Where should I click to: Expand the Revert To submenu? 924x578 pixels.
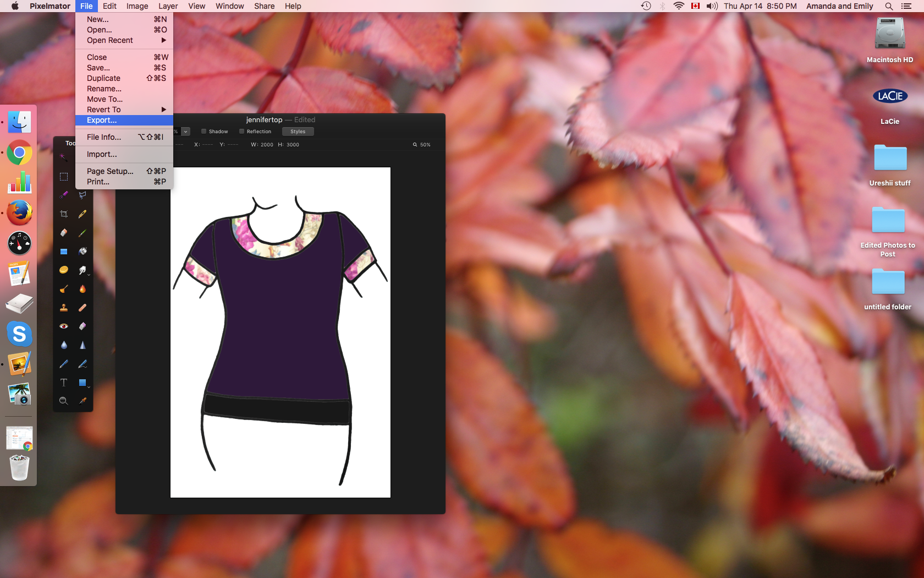coord(124,110)
